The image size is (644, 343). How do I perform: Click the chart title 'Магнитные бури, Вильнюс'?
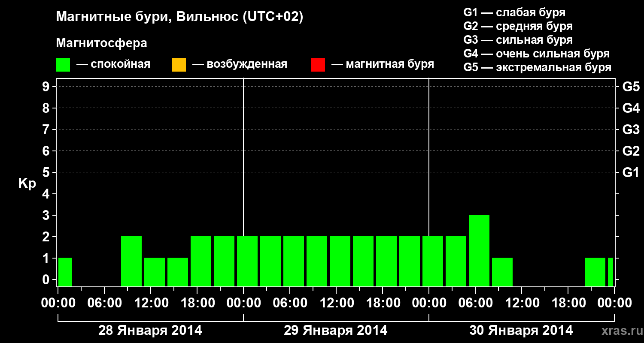(147, 17)
